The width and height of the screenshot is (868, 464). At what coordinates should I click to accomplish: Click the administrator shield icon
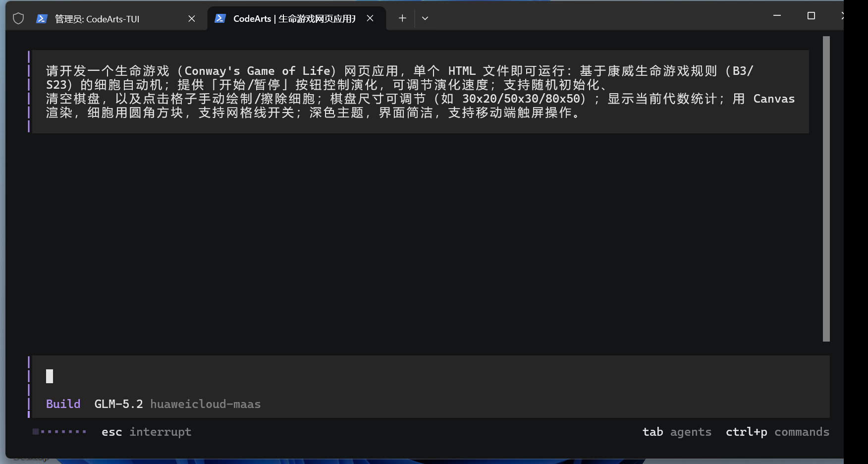[18, 19]
